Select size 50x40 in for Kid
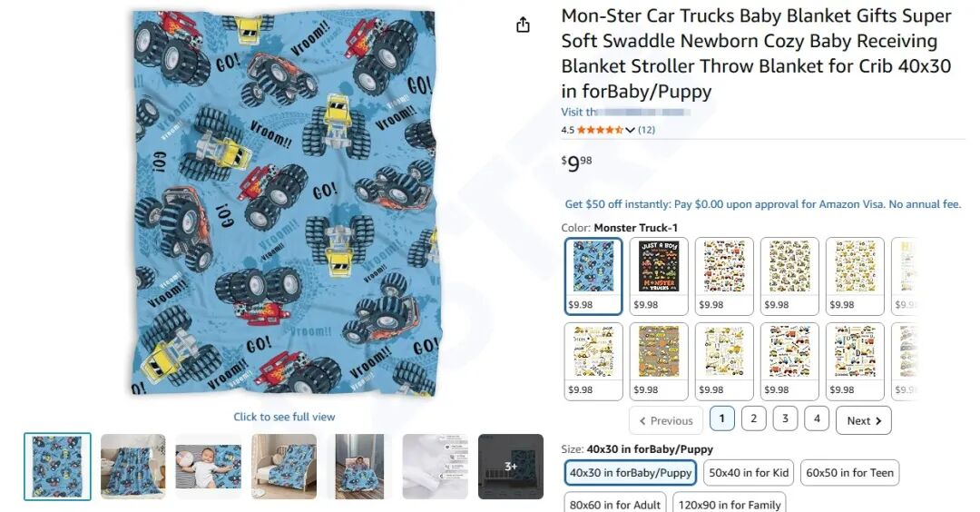The image size is (980, 512). (749, 473)
